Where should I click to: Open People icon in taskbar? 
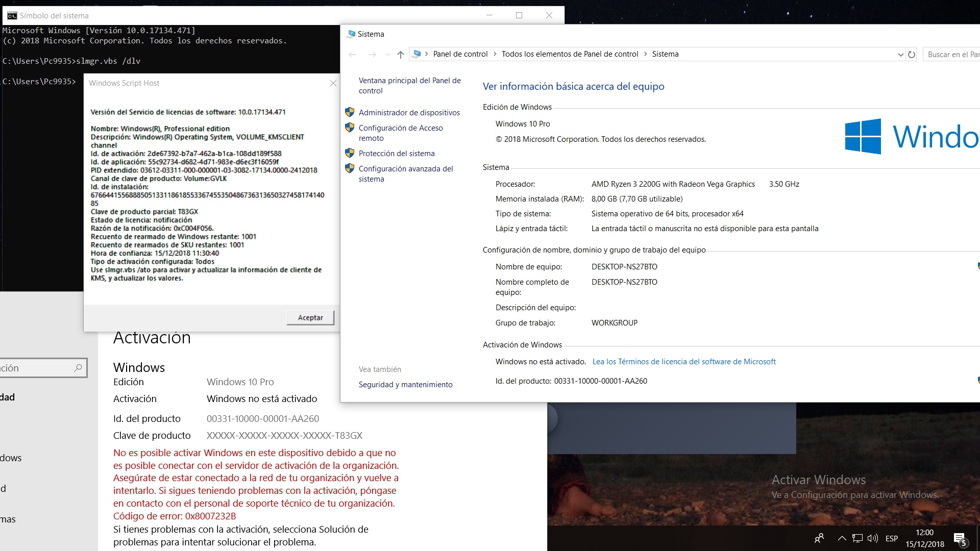819,538
